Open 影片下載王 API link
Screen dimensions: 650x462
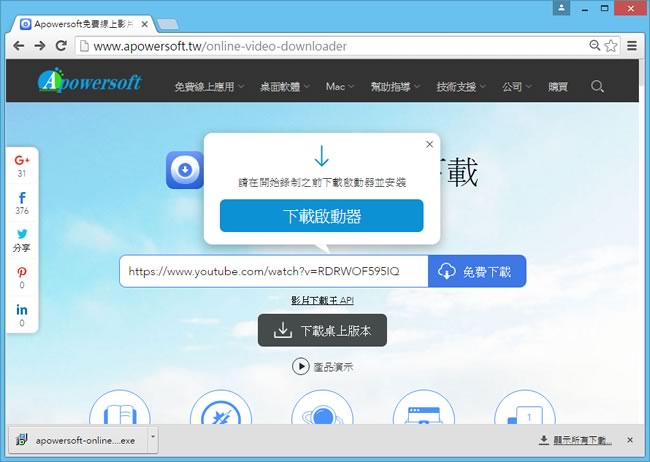click(322, 300)
